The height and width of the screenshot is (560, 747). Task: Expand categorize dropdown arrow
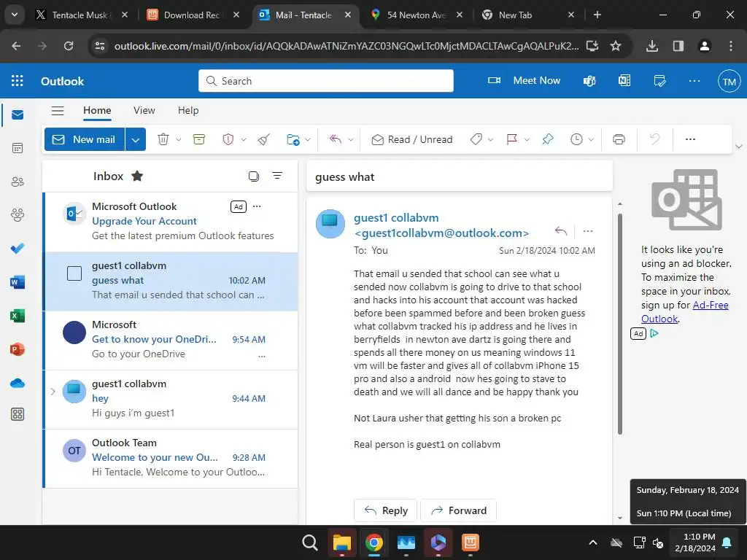(491, 139)
